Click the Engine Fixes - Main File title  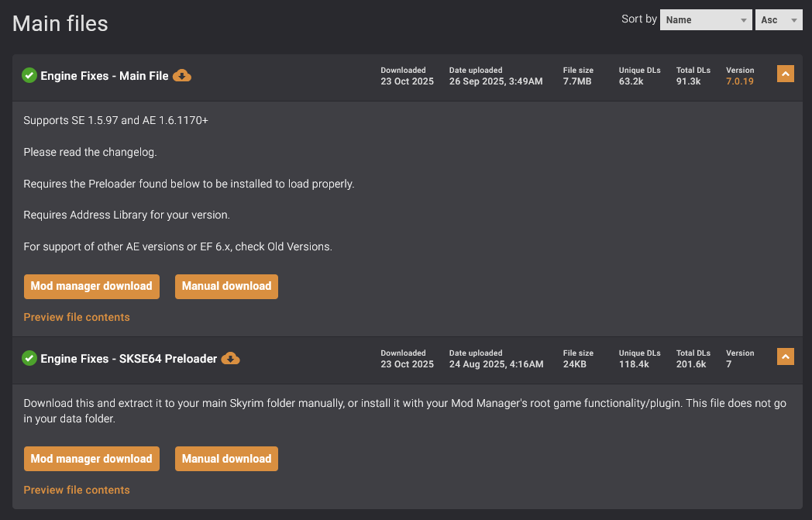point(105,76)
